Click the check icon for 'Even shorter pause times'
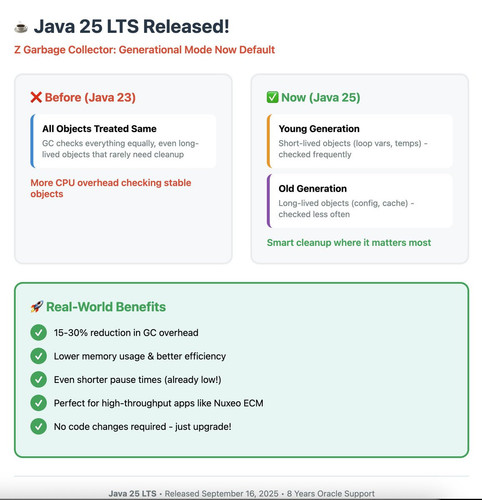The image size is (482, 500). [39, 379]
